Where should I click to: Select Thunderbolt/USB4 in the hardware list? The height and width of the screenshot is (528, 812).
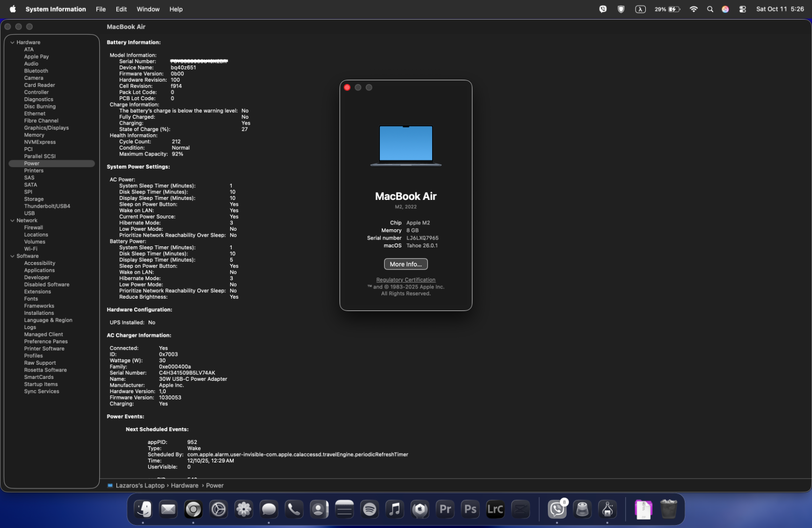pyautogui.click(x=47, y=206)
